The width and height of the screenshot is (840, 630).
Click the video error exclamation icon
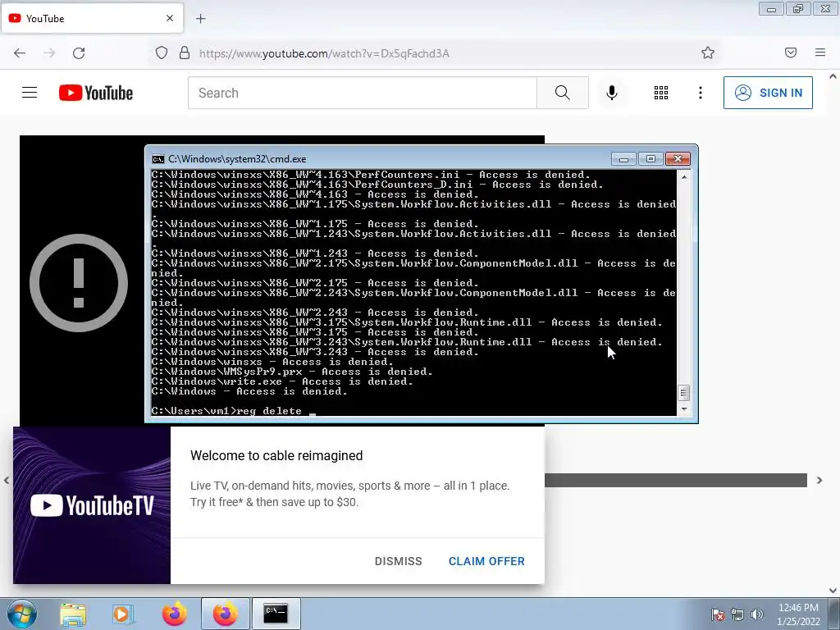pyautogui.click(x=79, y=283)
